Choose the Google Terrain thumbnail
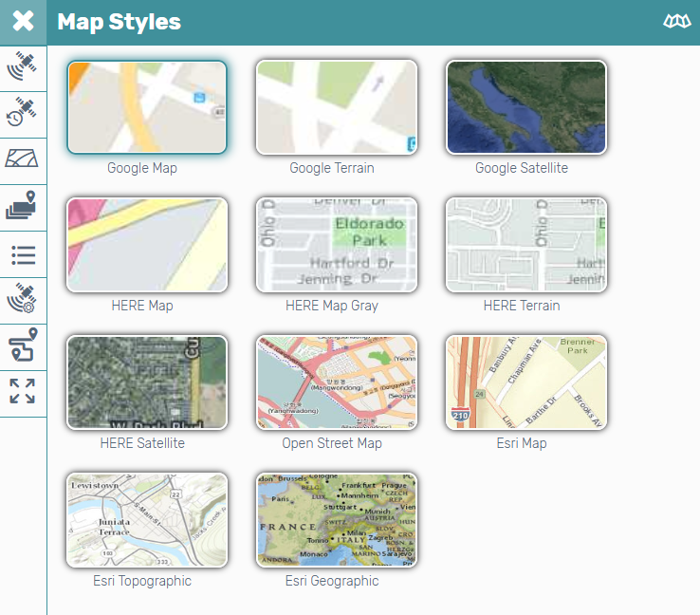Screen dimensions: 700x615 coord(337,107)
